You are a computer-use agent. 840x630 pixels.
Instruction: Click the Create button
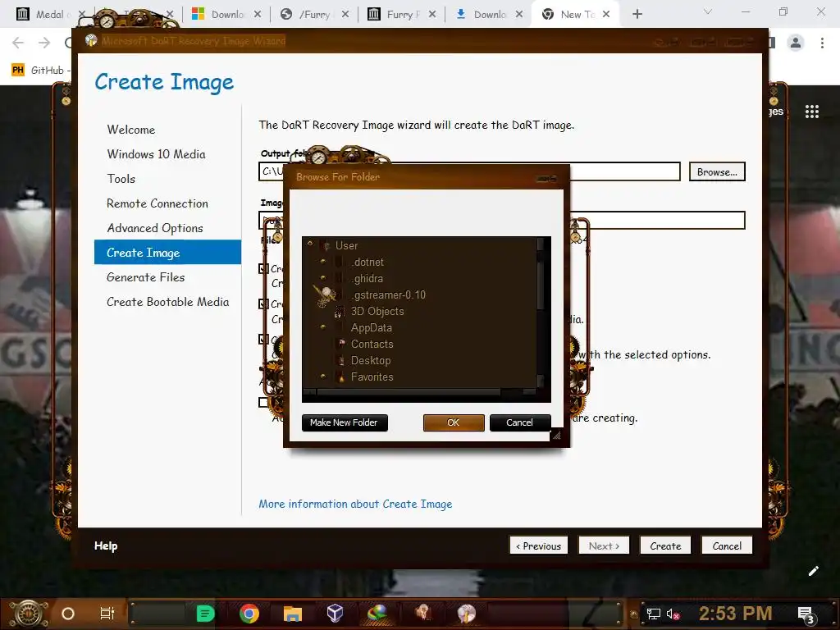coord(665,546)
